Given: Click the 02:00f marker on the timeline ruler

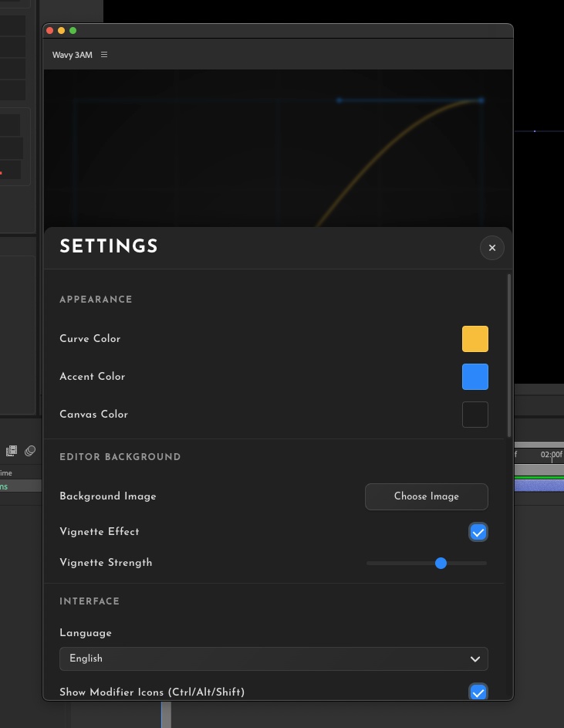Looking at the screenshot, I should tap(551, 455).
